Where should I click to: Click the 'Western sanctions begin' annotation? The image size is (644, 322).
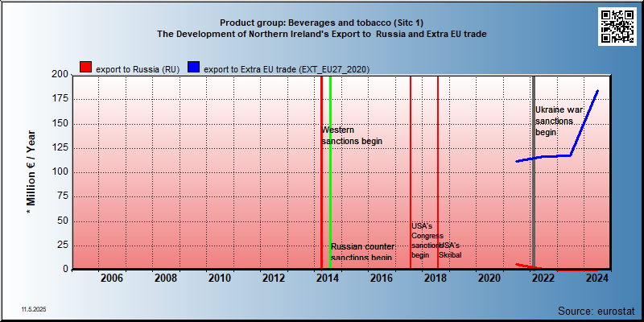(x=352, y=135)
